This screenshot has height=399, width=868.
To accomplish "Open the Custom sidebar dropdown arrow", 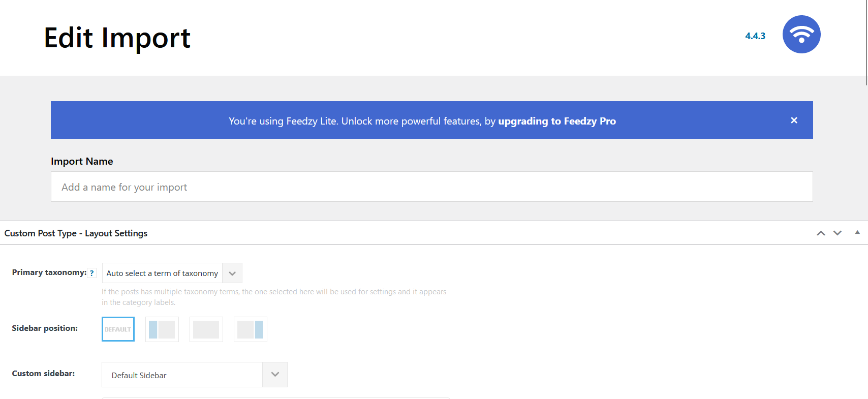I will 275,375.
